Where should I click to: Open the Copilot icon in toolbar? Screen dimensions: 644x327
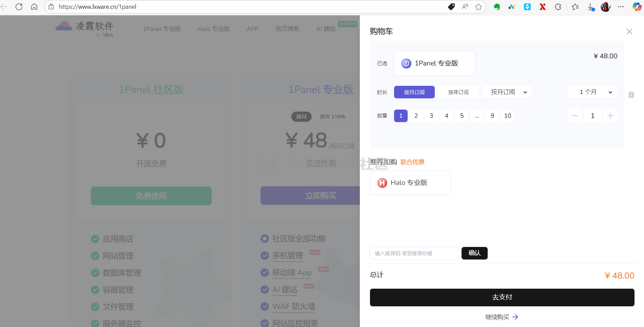click(x=637, y=7)
